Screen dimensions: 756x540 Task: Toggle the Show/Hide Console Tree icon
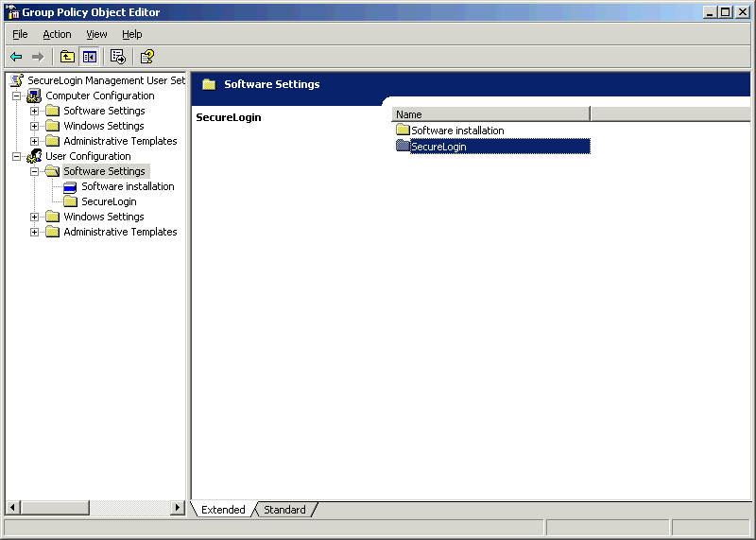coord(89,57)
